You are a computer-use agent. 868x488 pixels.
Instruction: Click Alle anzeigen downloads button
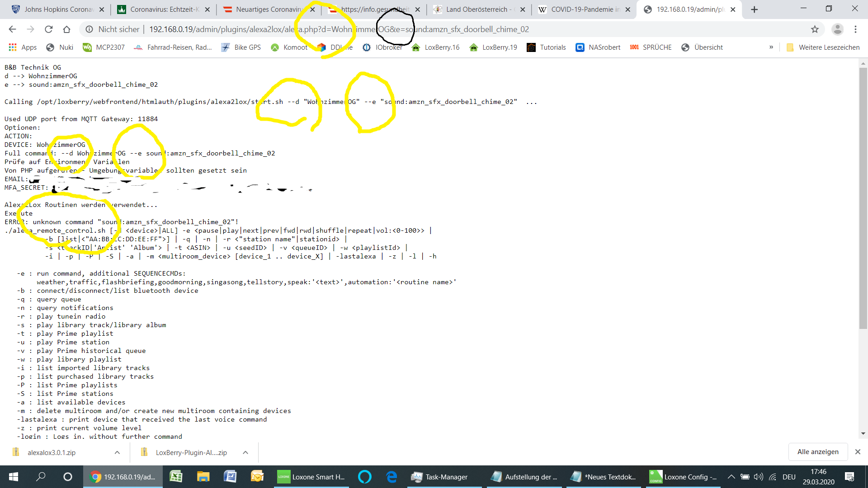[x=817, y=452]
